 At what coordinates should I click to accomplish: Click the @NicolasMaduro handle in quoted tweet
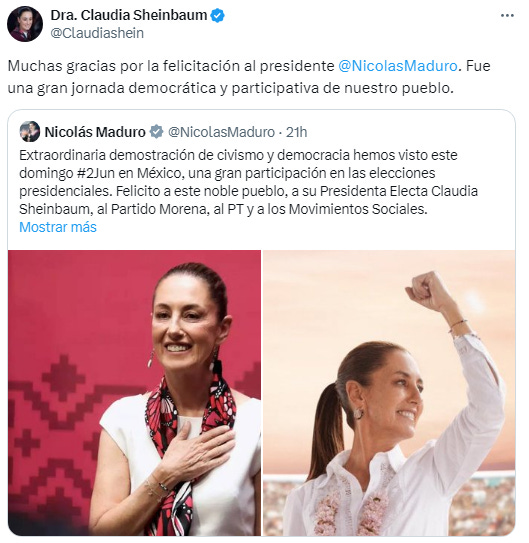[222, 132]
